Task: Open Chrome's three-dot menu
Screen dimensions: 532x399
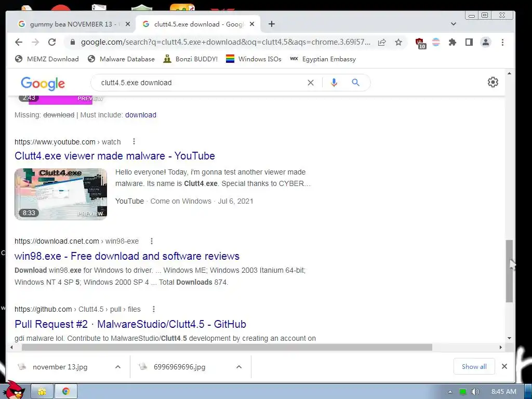Action: (502, 43)
